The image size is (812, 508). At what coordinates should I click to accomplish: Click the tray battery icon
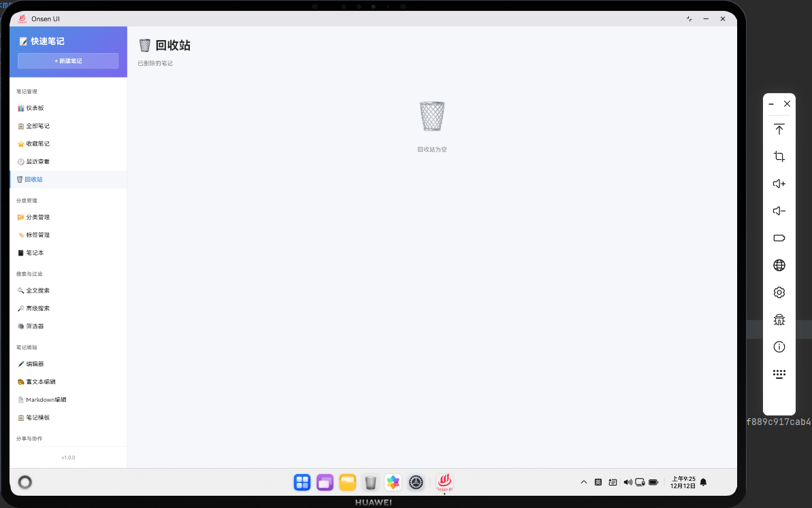pyautogui.click(x=653, y=482)
